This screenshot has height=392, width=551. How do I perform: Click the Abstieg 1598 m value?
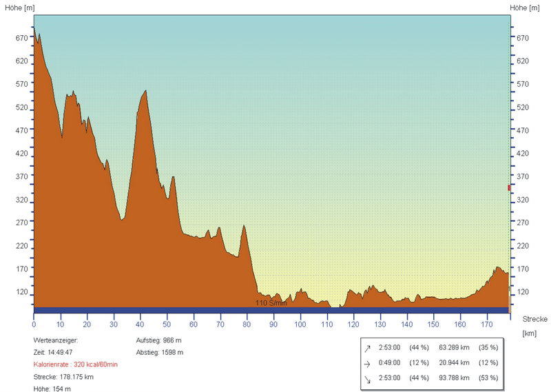160,353
